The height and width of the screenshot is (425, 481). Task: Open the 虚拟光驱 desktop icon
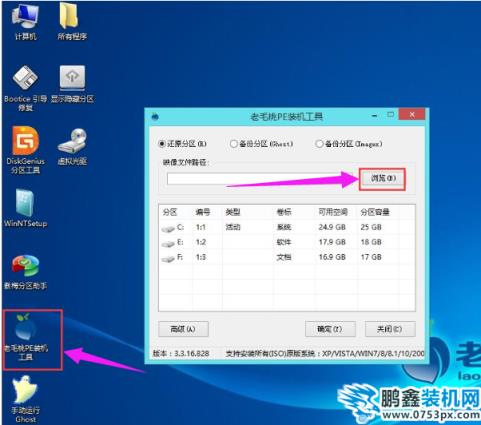[72, 147]
